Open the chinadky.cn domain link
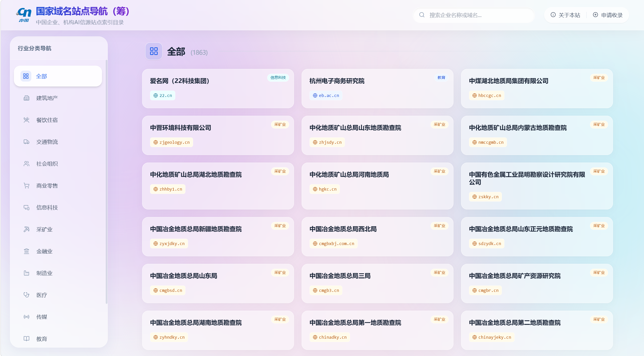Image resolution: width=644 pixels, height=356 pixels. [x=330, y=337]
